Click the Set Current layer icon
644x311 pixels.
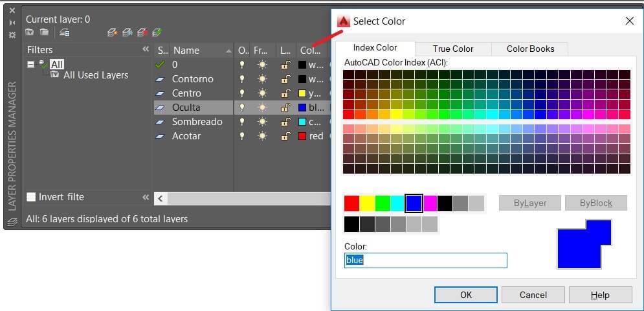[156, 32]
